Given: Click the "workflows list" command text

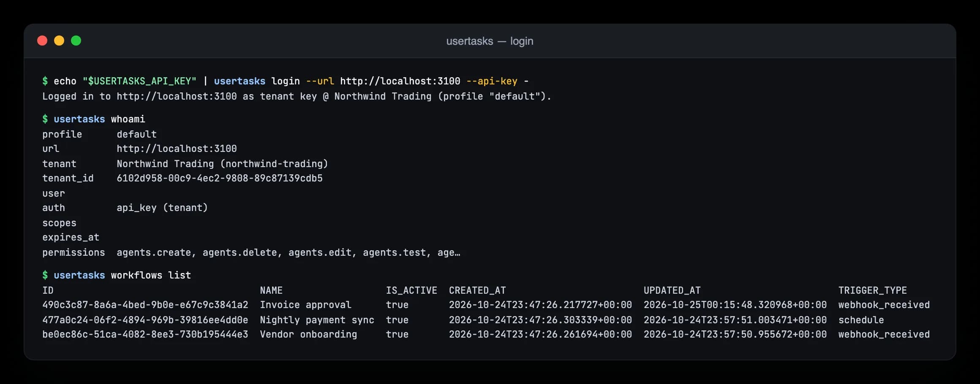Looking at the screenshot, I should coord(151,275).
